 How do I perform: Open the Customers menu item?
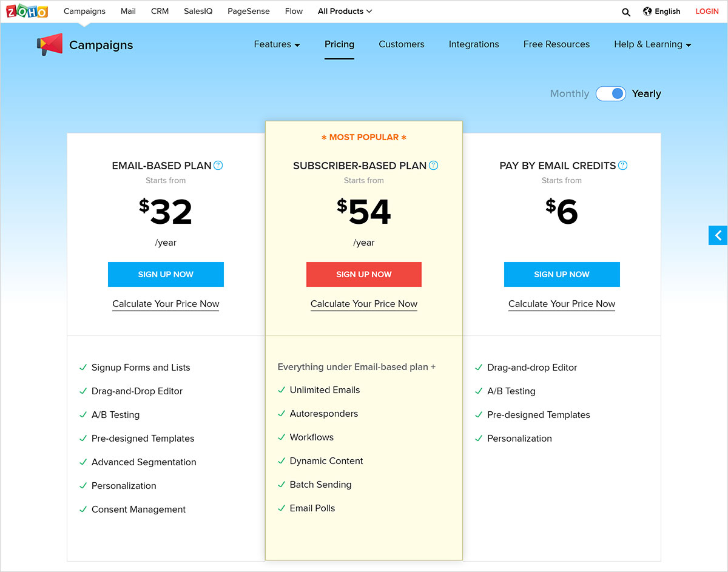pyautogui.click(x=401, y=44)
